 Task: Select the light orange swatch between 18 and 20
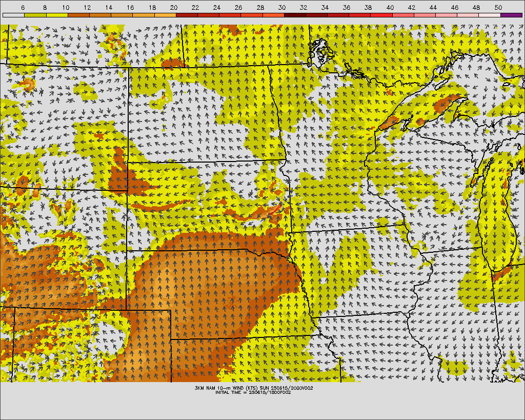point(165,15)
